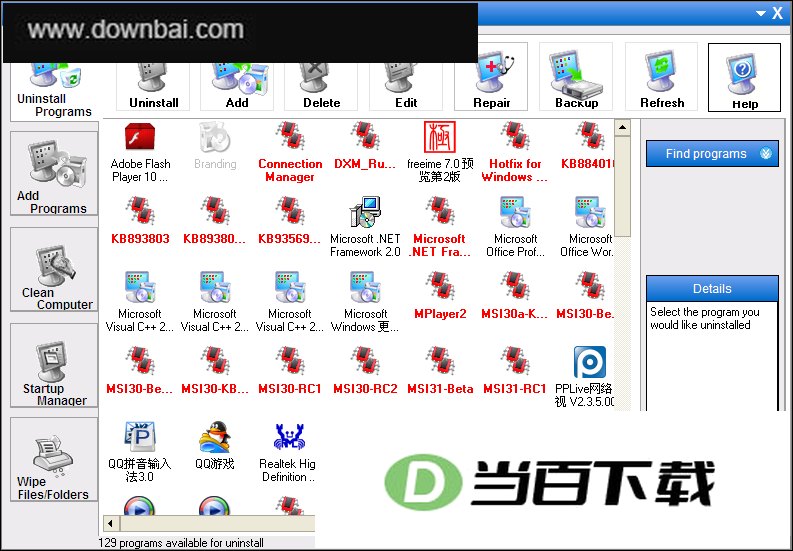Click the Delete toolbar button
The width and height of the screenshot is (793, 551).
pos(321,86)
